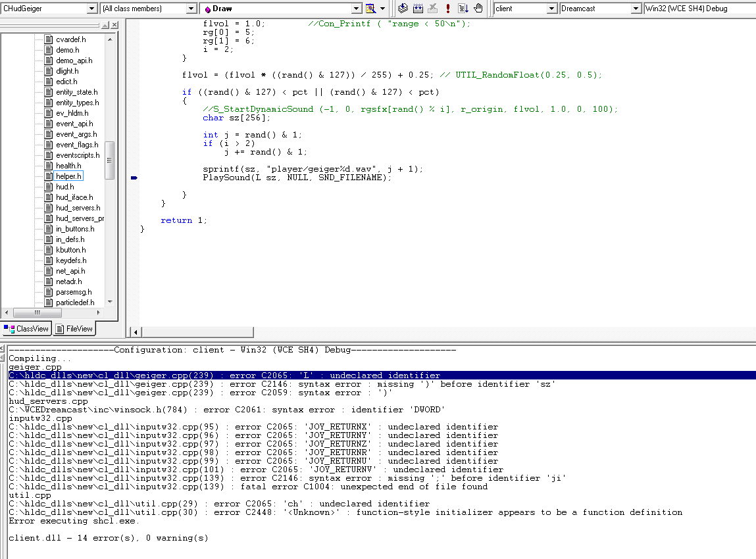This screenshot has height=559, width=756.
Task: Click the winsock.h(784) DWORD error line
Action: (x=226, y=410)
